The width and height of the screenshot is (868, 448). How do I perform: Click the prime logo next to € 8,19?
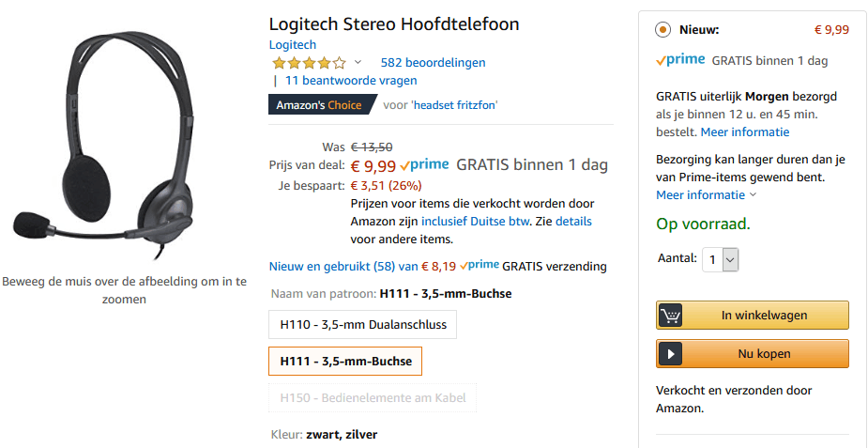[480, 265]
